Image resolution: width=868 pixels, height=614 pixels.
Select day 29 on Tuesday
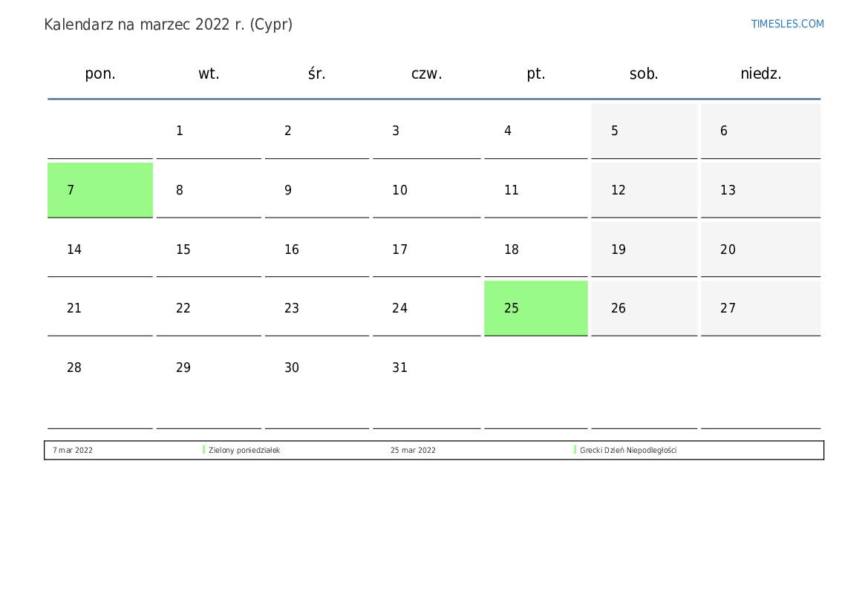pyautogui.click(x=209, y=368)
